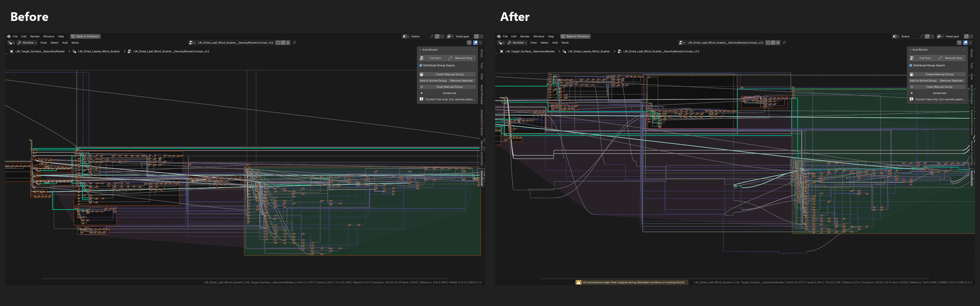Click snapping icon left of overlays, Before window
This screenshot has height=306, width=980.
click(x=469, y=43)
